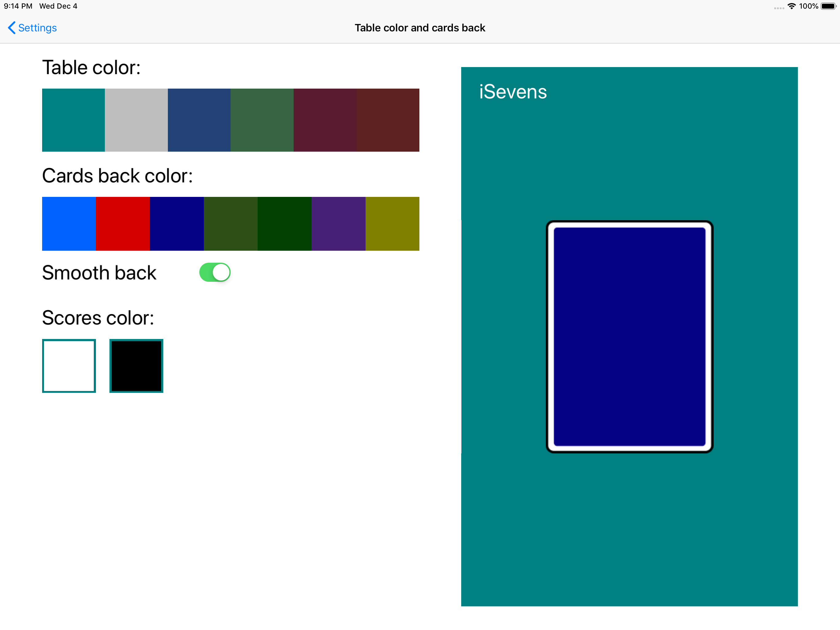Tap the iSevens preview label
840x630 pixels.
[x=513, y=92]
